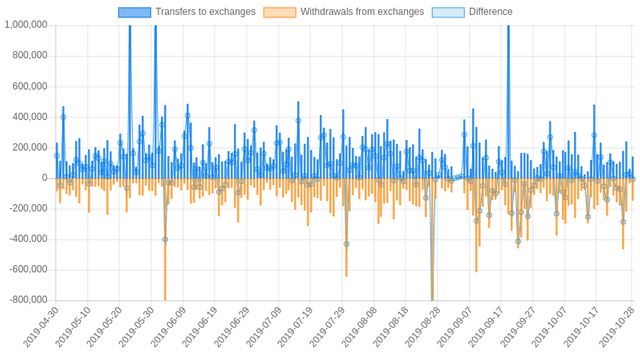Click the 200,000 y-axis label
640x361 pixels.
pos(30,147)
